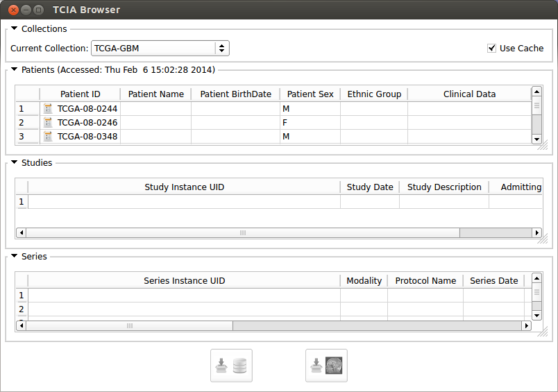Collapse the Patients section

[14, 70]
